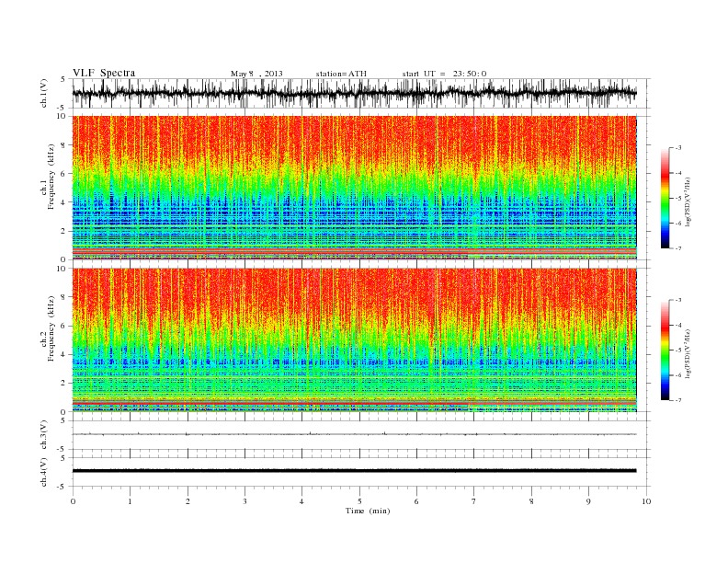728x563 pixels.
Task: Click inside the ch.2 spectrogram panel
Action: [354, 340]
